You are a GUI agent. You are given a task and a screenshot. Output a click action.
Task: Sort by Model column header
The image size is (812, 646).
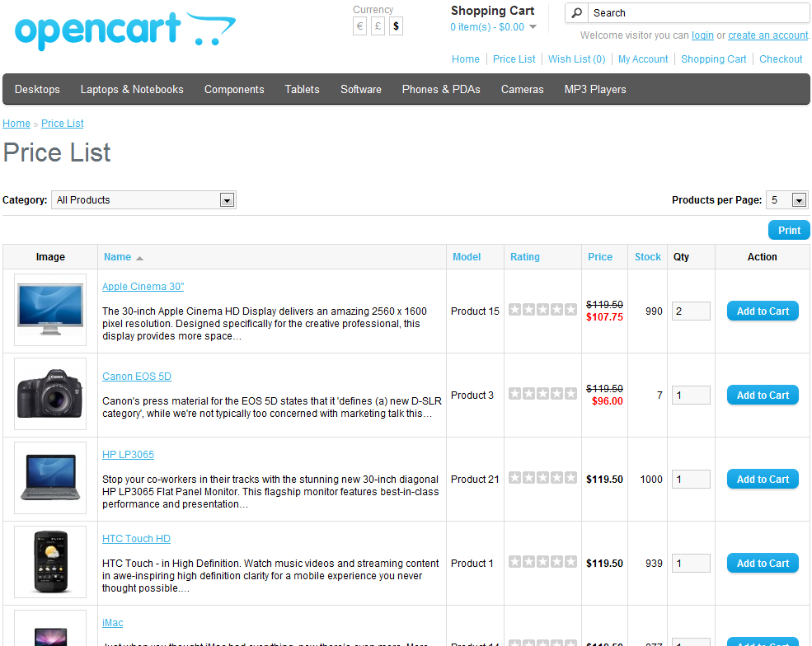point(467,257)
